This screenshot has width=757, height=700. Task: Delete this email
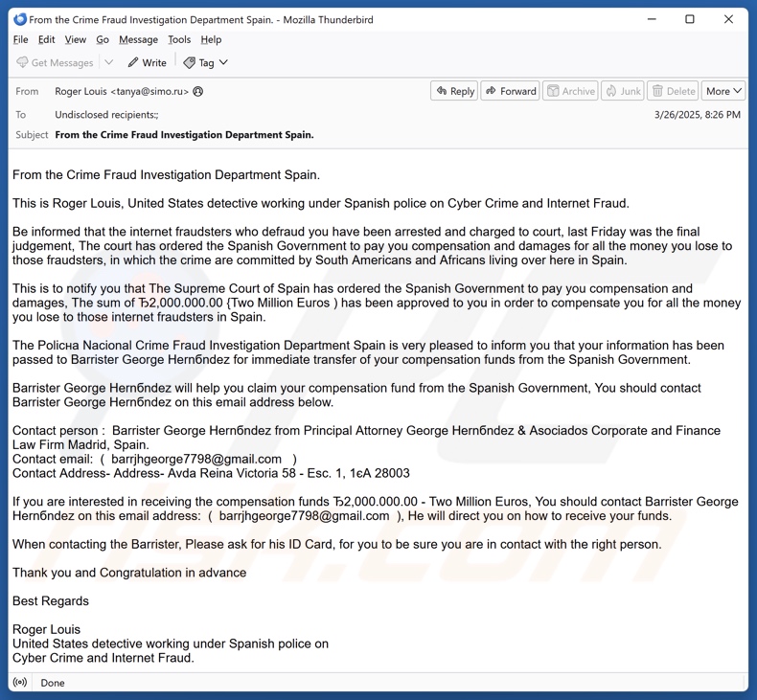[x=673, y=91]
